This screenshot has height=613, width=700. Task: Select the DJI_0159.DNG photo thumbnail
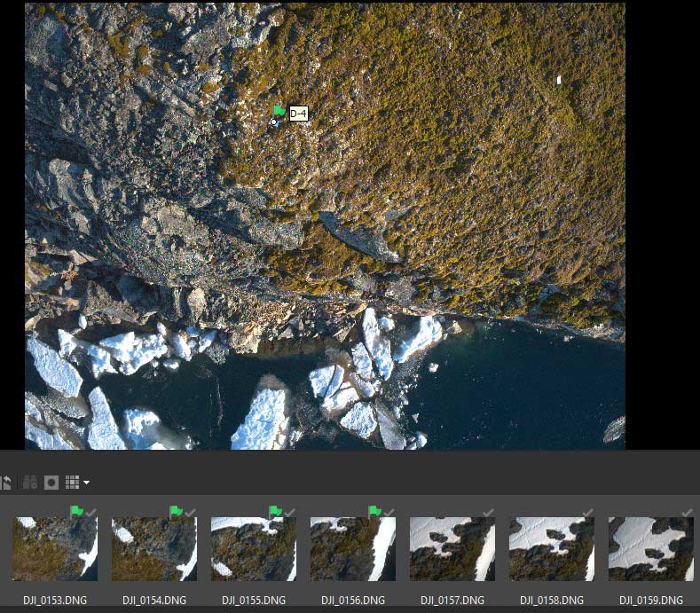coord(651,549)
